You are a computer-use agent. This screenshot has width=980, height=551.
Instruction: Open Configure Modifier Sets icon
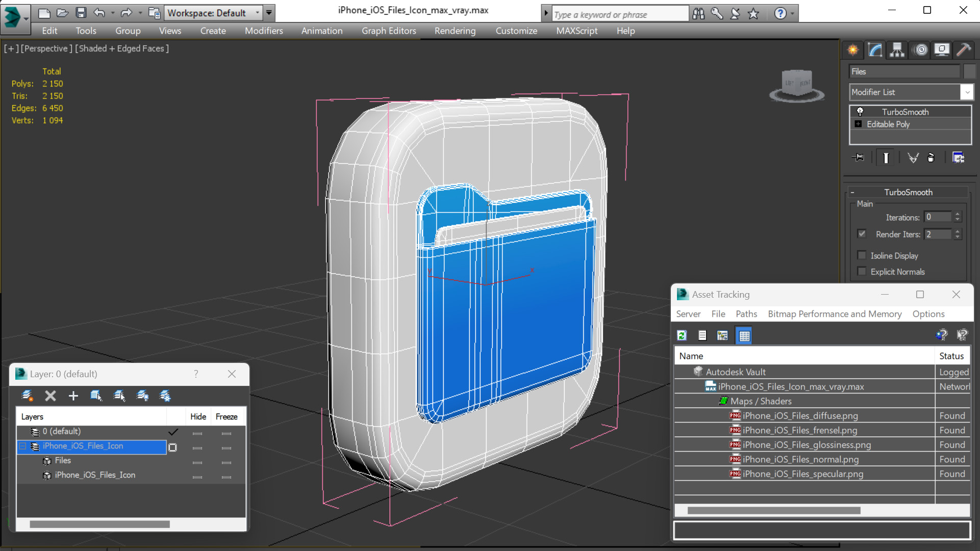(x=959, y=158)
